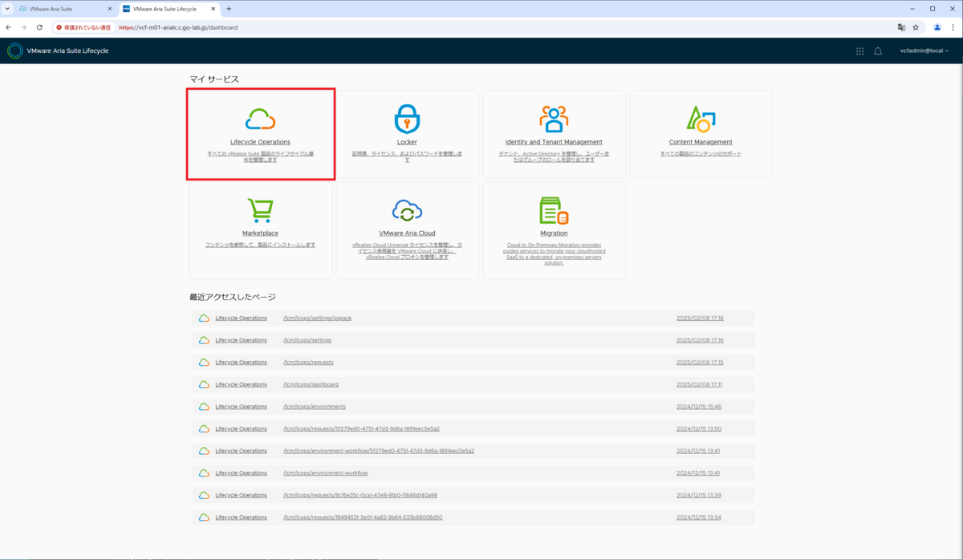Open the Identity and Tenant Management link
963x560 pixels.
click(x=554, y=142)
